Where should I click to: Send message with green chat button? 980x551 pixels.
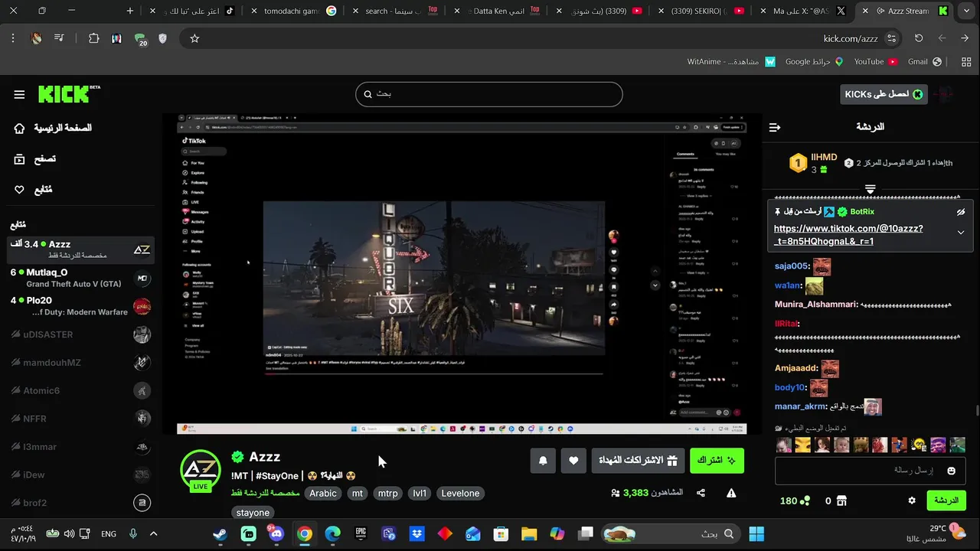coord(946,500)
